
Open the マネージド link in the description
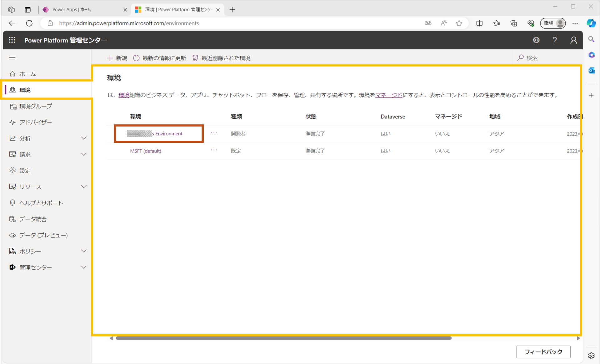coord(389,95)
